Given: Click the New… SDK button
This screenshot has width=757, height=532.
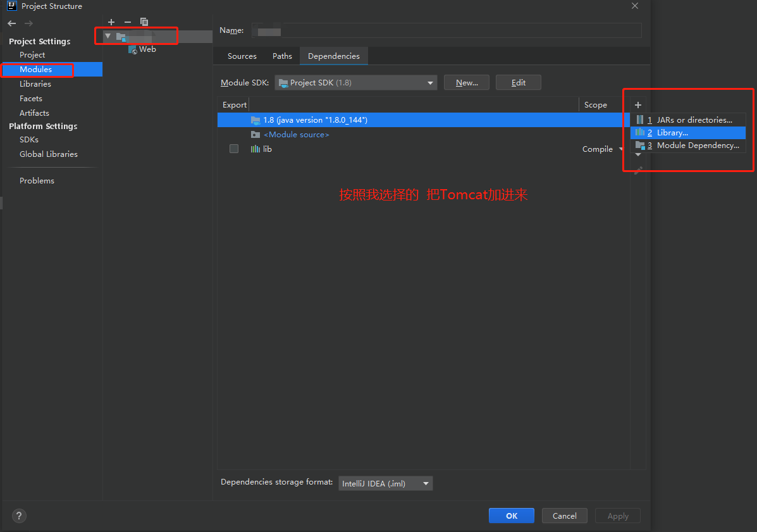Looking at the screenshot, I should tap(466, 82).
